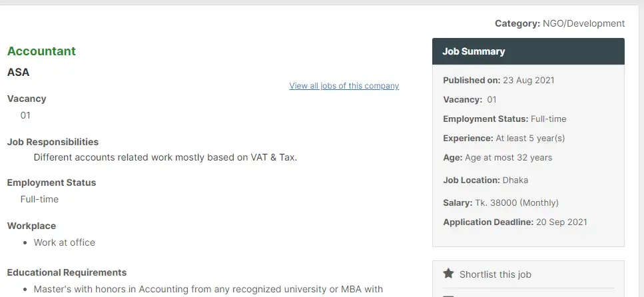Click the Workplace section heading

(x=31, y=226)
